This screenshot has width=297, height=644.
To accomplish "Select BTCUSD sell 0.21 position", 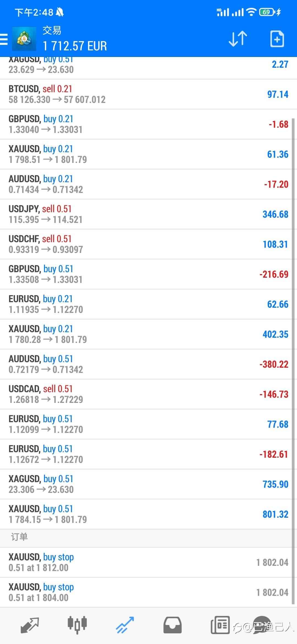I will click(148, 94).
